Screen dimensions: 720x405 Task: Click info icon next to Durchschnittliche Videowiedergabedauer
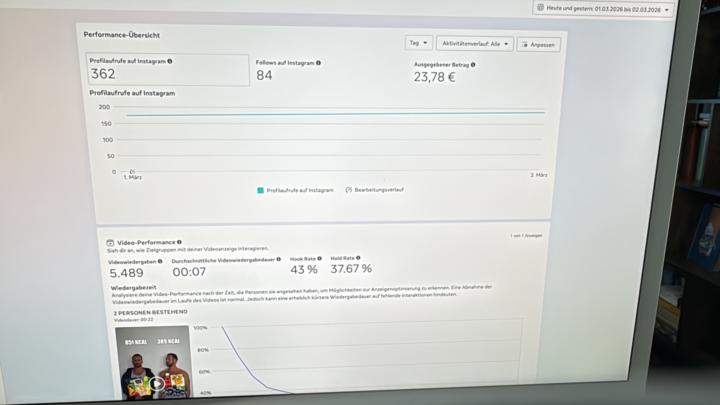tap(278, 259)
